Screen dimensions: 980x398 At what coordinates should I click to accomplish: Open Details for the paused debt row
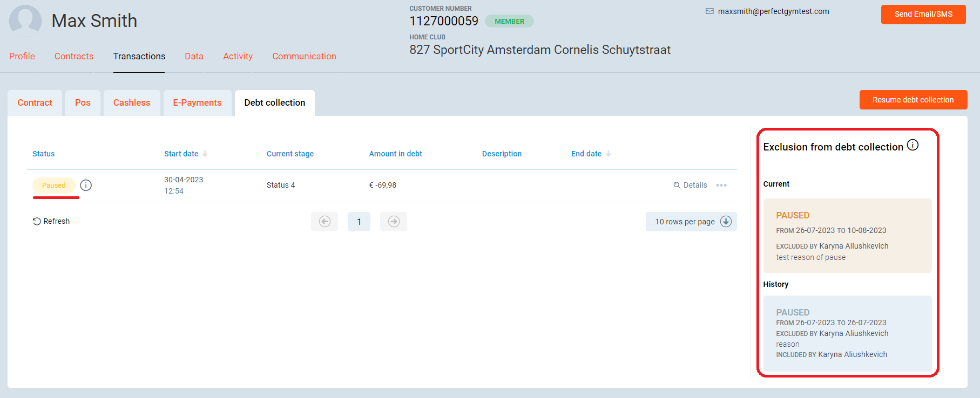click(x=690, y=186)
